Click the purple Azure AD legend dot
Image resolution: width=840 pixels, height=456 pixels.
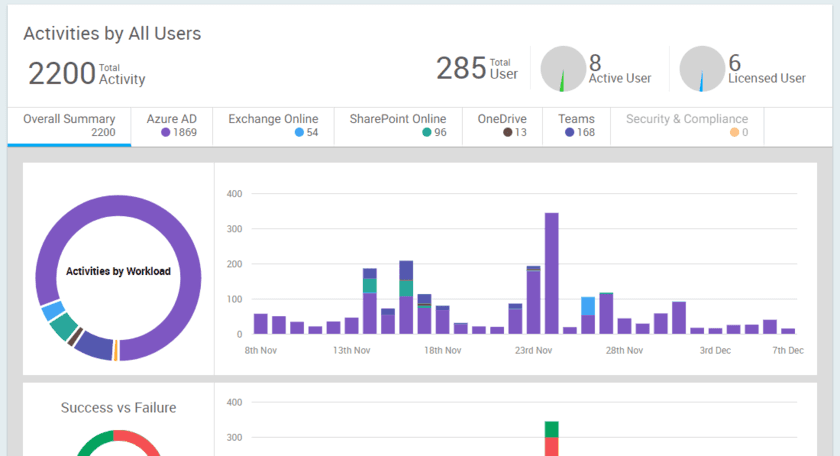(x=165, y=132)
